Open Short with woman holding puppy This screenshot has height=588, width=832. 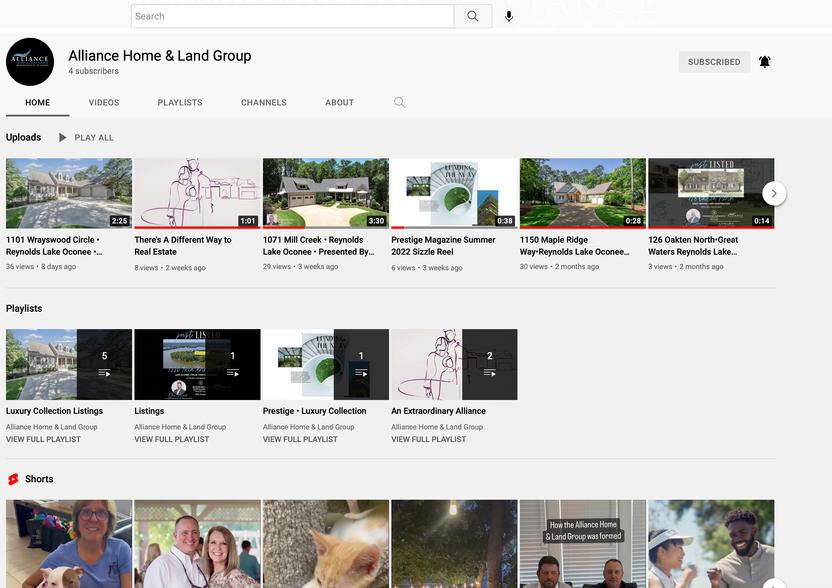tap(69, 543)
